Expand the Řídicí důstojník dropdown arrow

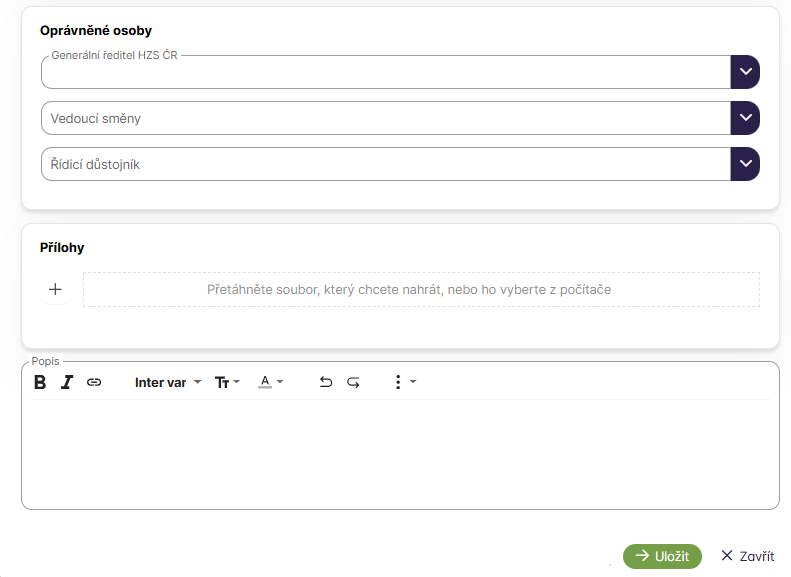tap(745, 164)
